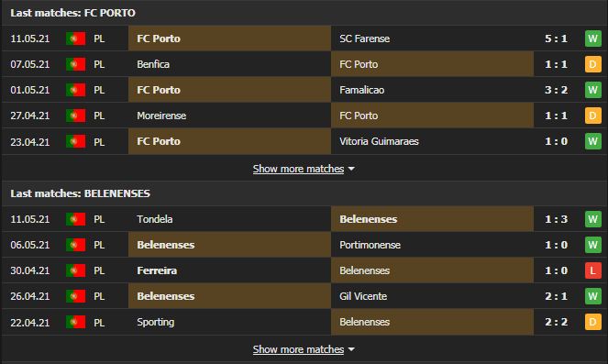Viewport: 608px width, 364px height.
Task: Click the 2 : 2 score on Sporting row
Action: coord(556,322)
